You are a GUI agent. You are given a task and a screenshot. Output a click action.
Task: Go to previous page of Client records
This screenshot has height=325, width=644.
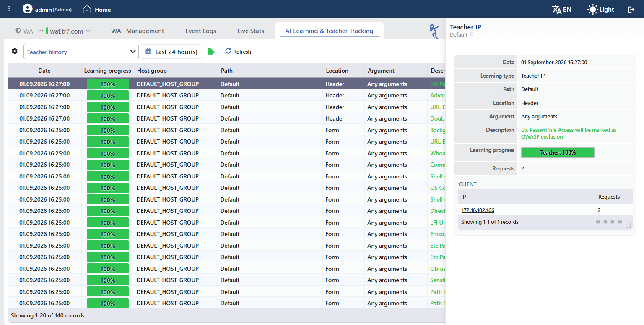tap(605, 222)
